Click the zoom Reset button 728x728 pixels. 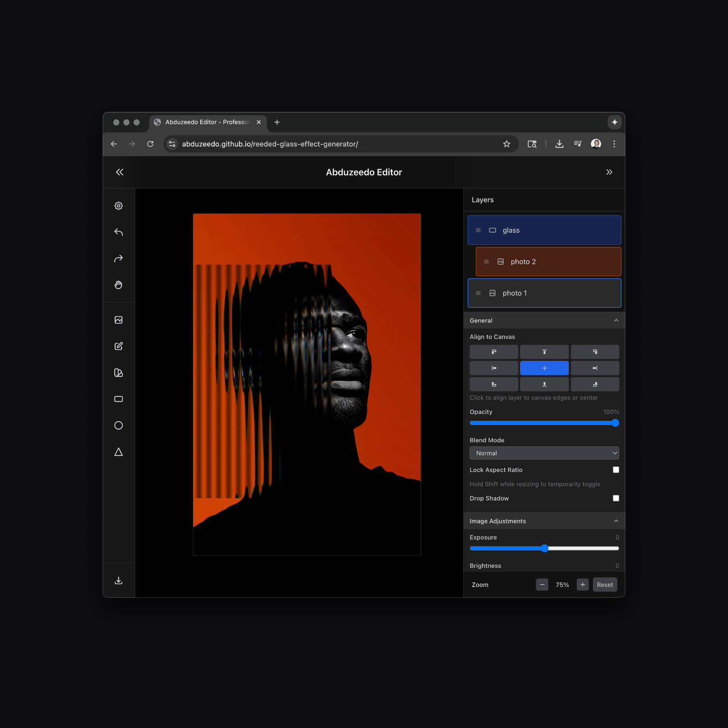pos(605,585)
